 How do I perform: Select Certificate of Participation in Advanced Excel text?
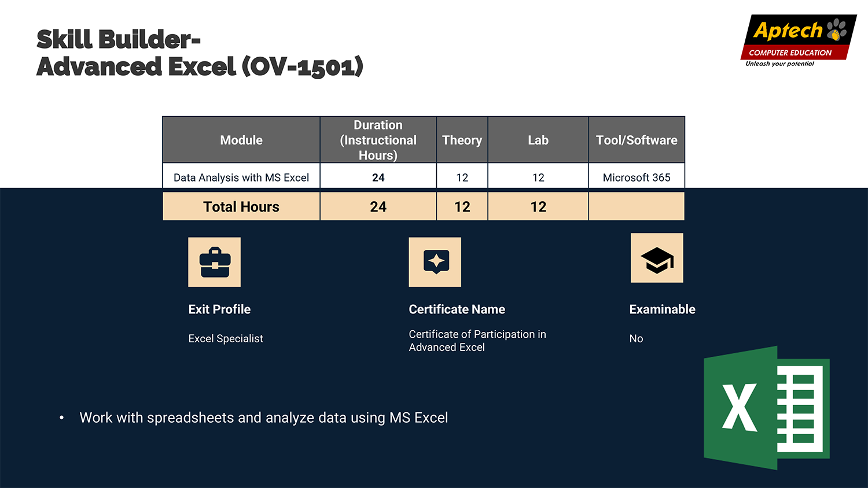point(477,341)
